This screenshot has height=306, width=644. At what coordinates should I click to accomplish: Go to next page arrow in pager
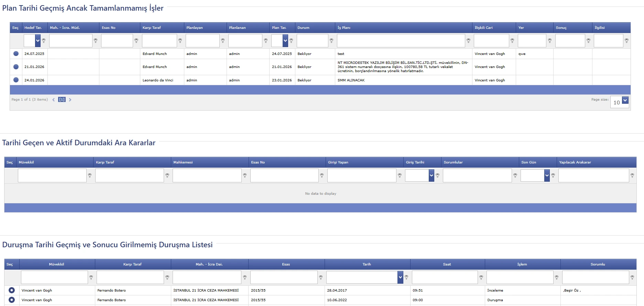70,100
